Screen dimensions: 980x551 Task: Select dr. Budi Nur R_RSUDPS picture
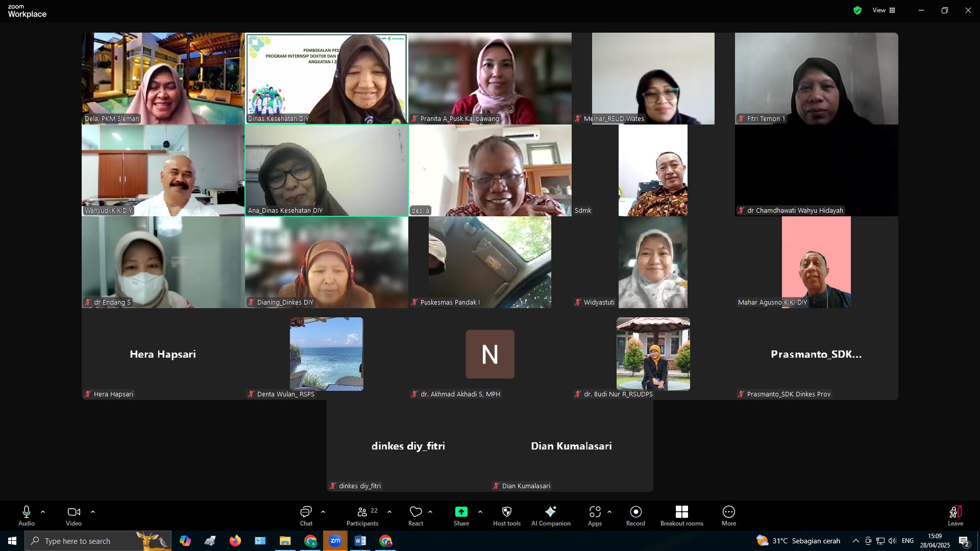pyautogui.click(x=653, y=354)
